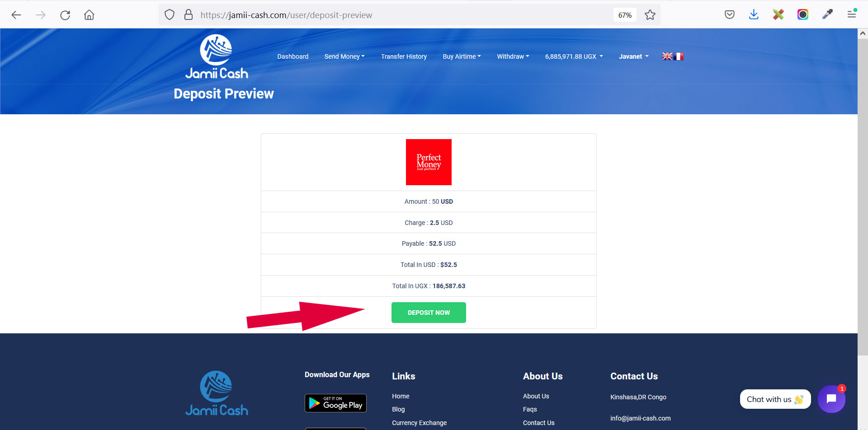Go to browser home page icon
This screenshot has height=430, width=868.
tap(89, 15)
